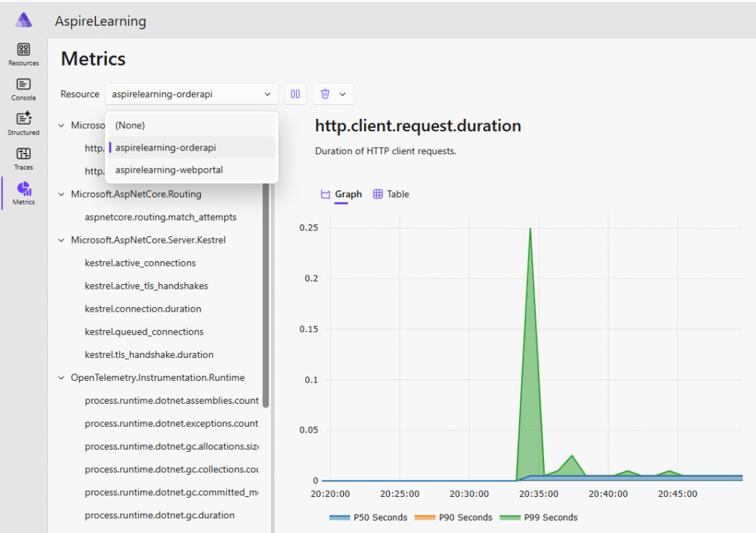Image resolution: width=756 pixels, height=533 pixels.
Task: Click the trash clear-metrics icon
Action: coord(325,94)
